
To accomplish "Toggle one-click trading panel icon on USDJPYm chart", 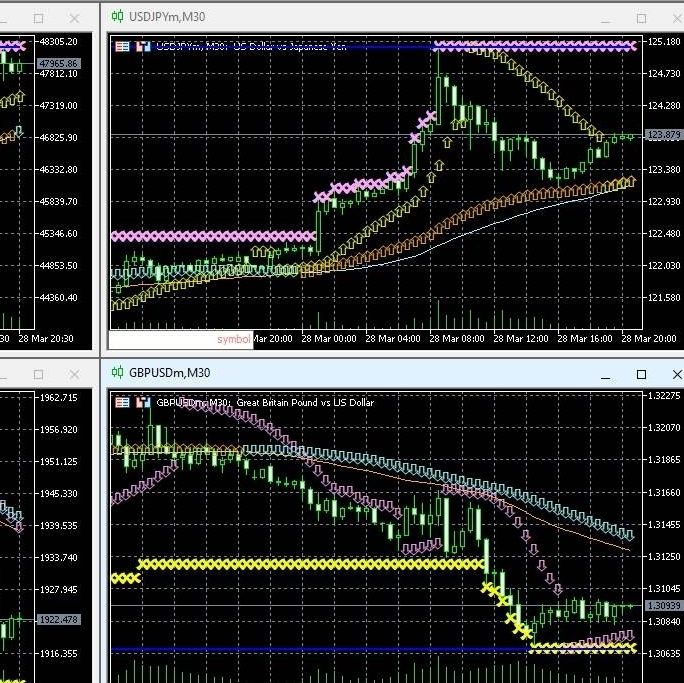I will click(123, 46).
